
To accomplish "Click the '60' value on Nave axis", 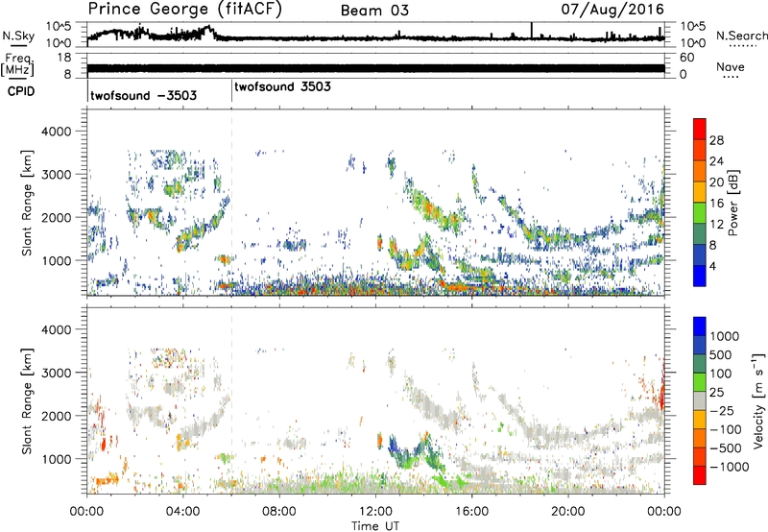I will coord(686,58).
